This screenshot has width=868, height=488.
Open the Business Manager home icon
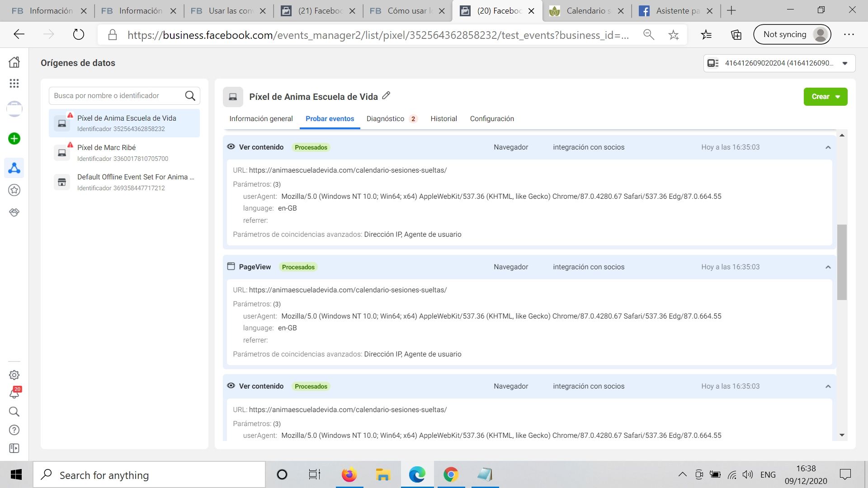14,62
